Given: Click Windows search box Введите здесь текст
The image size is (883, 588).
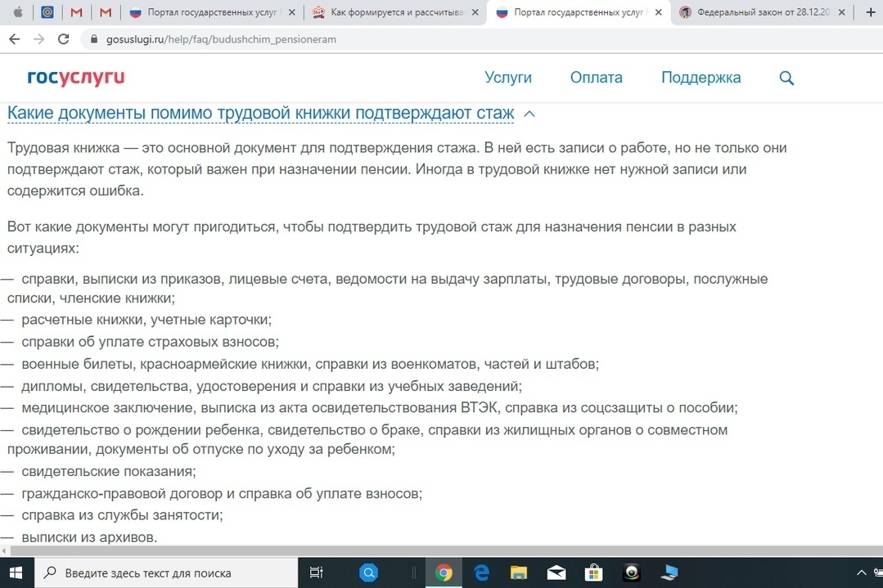Looking at the screenshot, I should [x=165, y=572].
